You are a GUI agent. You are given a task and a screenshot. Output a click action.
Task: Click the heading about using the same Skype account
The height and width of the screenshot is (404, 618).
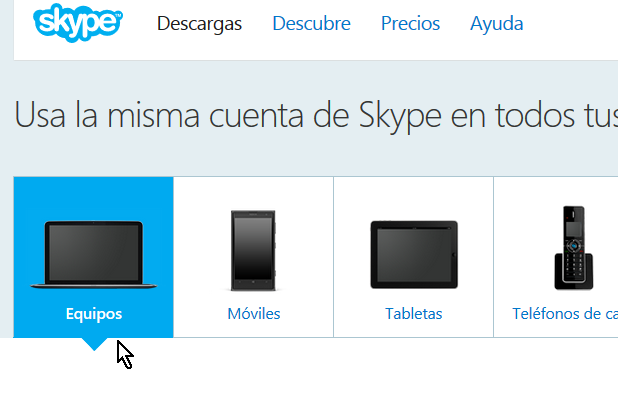(316, 115)
